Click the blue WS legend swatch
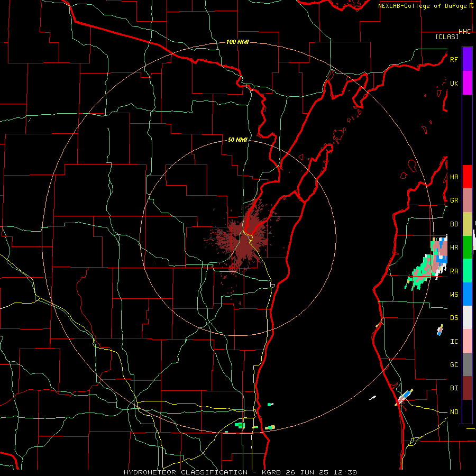Image resolution: width=476 pixels, height=476 pixels. (x=467, y=294)
